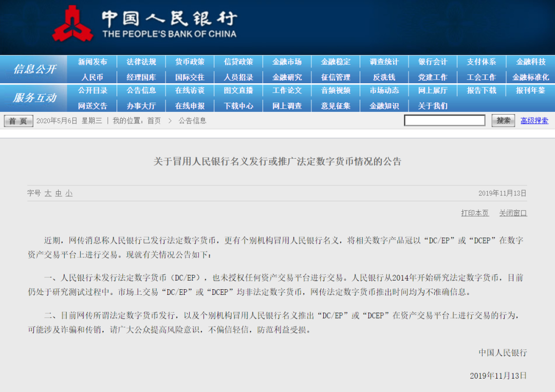Click the 信息公开 section header
Screen dimensions: 555x392
[34, 69]
